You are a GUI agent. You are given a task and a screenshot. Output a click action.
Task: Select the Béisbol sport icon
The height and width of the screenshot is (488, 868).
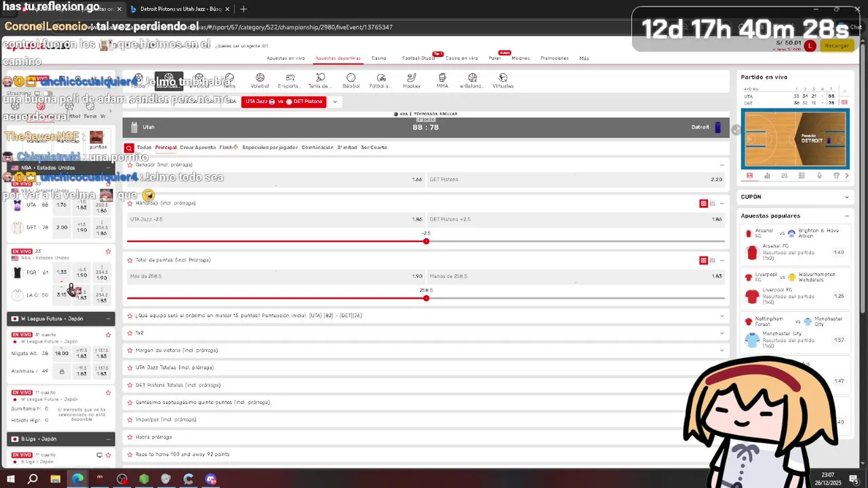coord(351,81)
